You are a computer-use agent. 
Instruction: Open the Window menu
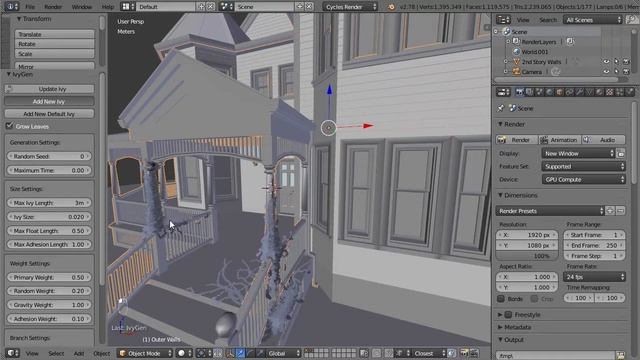(x=82, y=7)
